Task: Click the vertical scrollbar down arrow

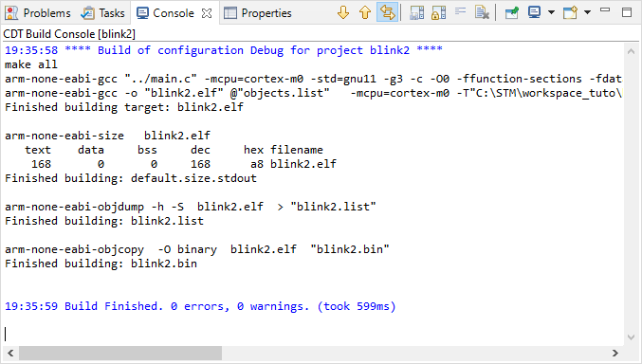Action: point(631,337)
